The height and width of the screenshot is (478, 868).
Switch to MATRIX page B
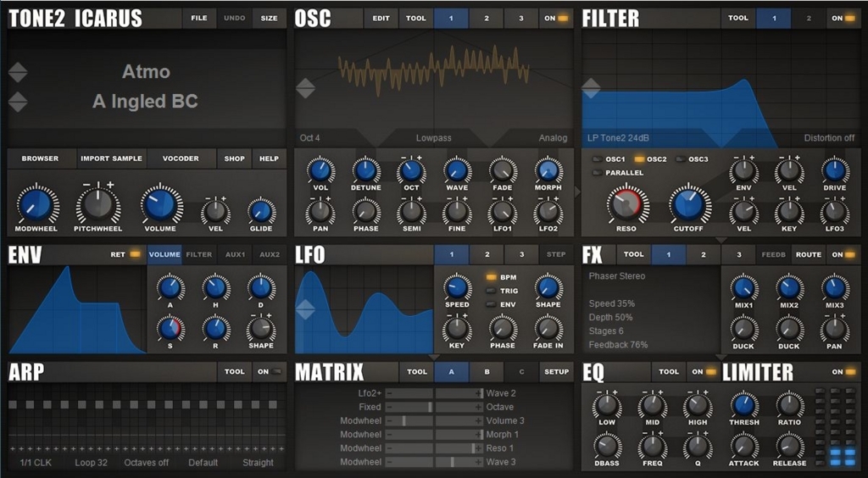click(487, 372)
